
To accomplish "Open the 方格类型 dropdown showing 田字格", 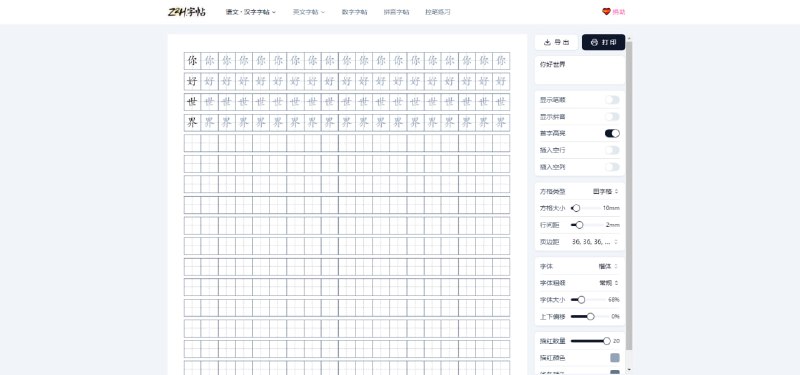I will 606,191.
